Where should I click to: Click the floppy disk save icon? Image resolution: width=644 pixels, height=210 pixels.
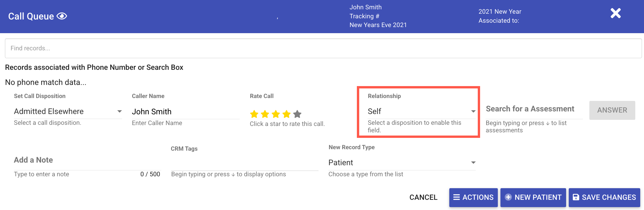(576, 197)
